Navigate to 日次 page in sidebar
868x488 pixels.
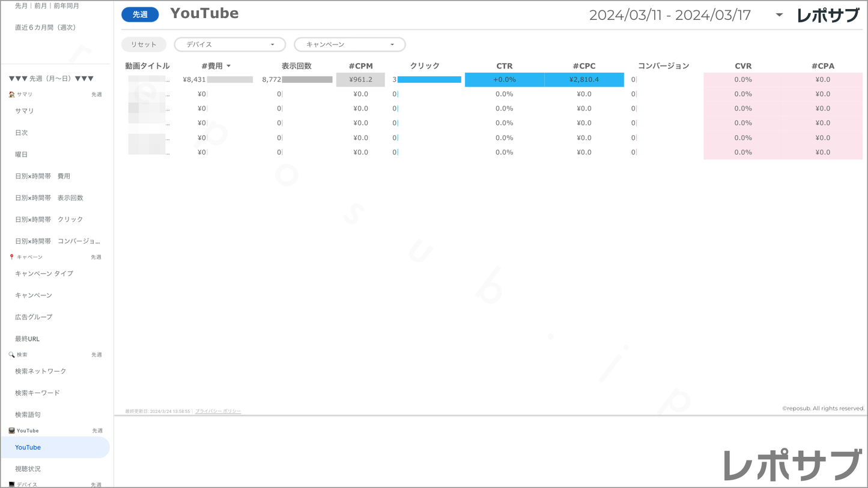click(x=22, y=133)
